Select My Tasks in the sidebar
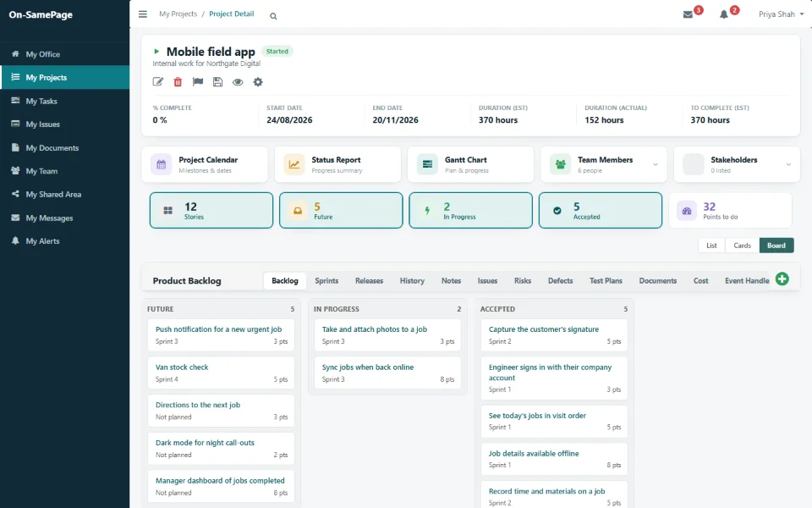Image resolution: width=812 pixels, height=508 pixels. 65,101
